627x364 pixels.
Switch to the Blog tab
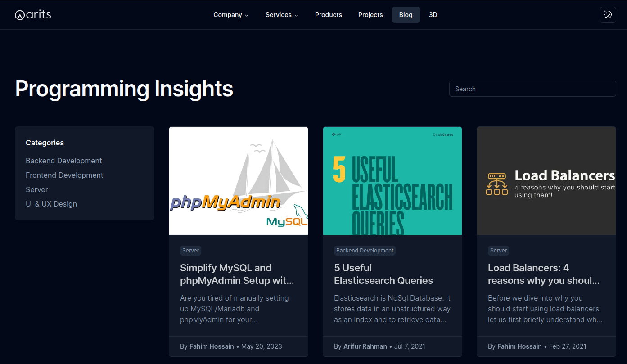pyautogui.click(x=406, y=14)
